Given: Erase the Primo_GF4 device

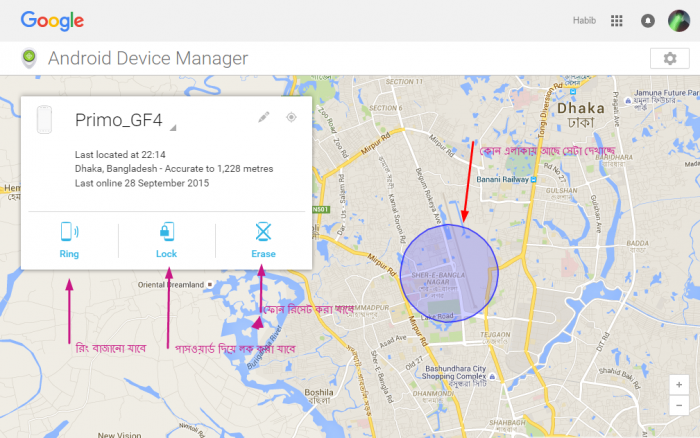Looking at the screenshot, I should [263, 240].
